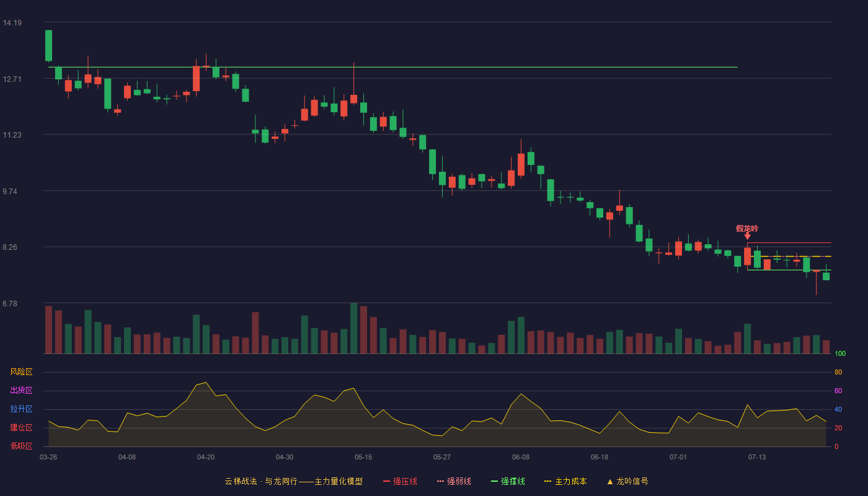Click the 07-01 date label
Image resolution: width=868 pixels, height=496 pixels.
pos(678,457)
